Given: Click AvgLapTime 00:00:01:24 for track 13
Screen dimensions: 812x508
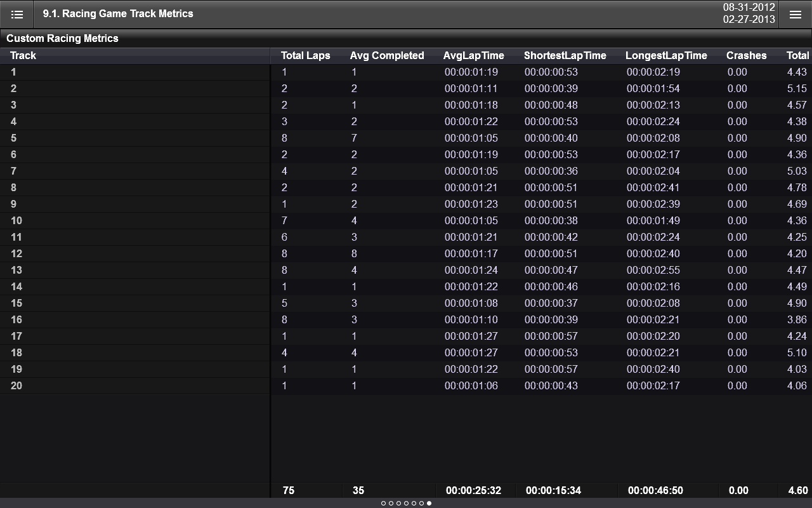Looking at the screenshot, I should click(471, 270).
